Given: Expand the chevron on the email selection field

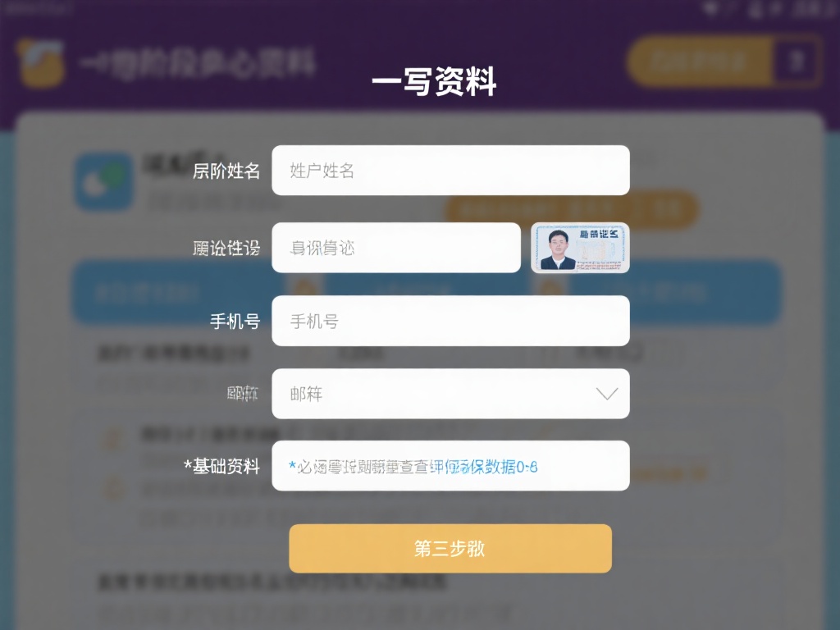Looking at the screenshot, I should pos(606,393).
